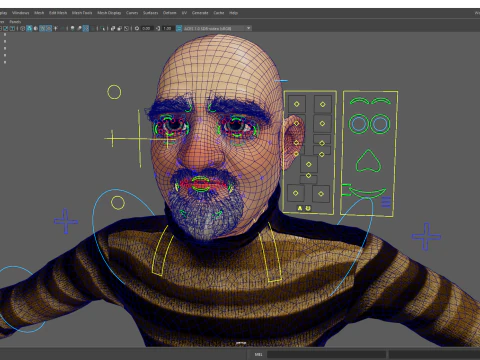Select the right yellow collar control
Image resolution: width=480 pixels, height=360 pixels.
pos(270,252)
